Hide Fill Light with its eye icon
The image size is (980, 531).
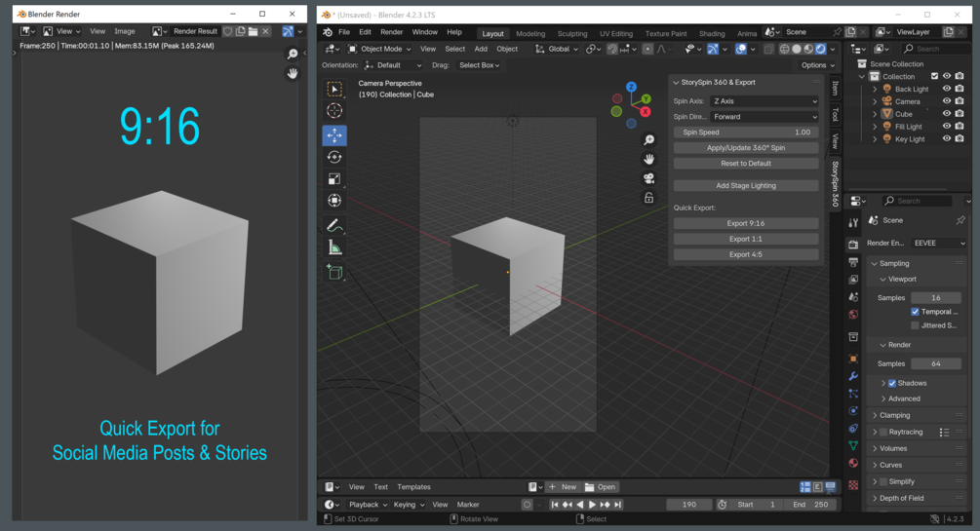point(947,127)
